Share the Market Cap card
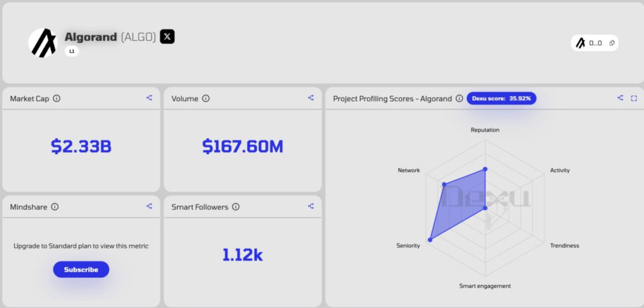The height and width of the screenshot is (308, 644). tap(149, 98)
